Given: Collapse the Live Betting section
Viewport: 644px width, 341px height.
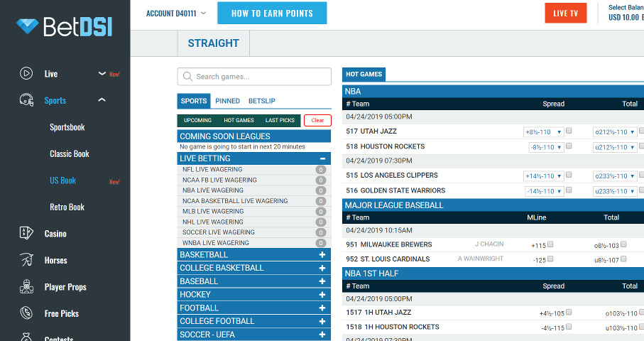Looking at the screenshot, I should click(x=323, y=158).
